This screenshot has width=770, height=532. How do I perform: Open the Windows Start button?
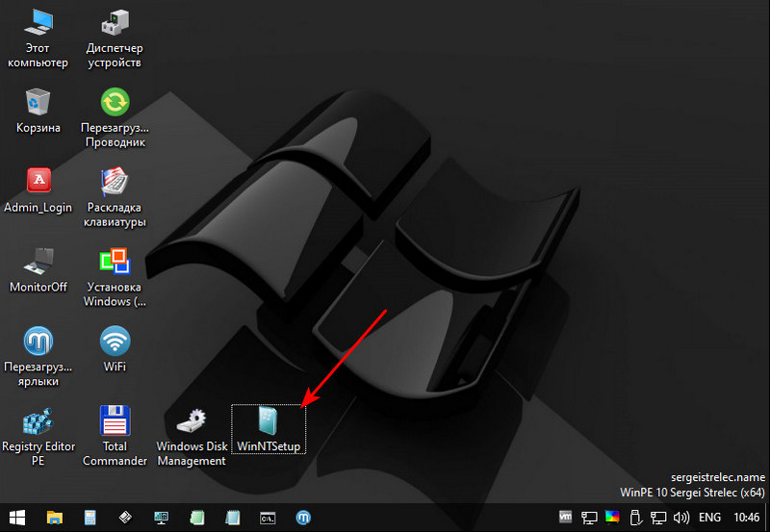(17, 518)
